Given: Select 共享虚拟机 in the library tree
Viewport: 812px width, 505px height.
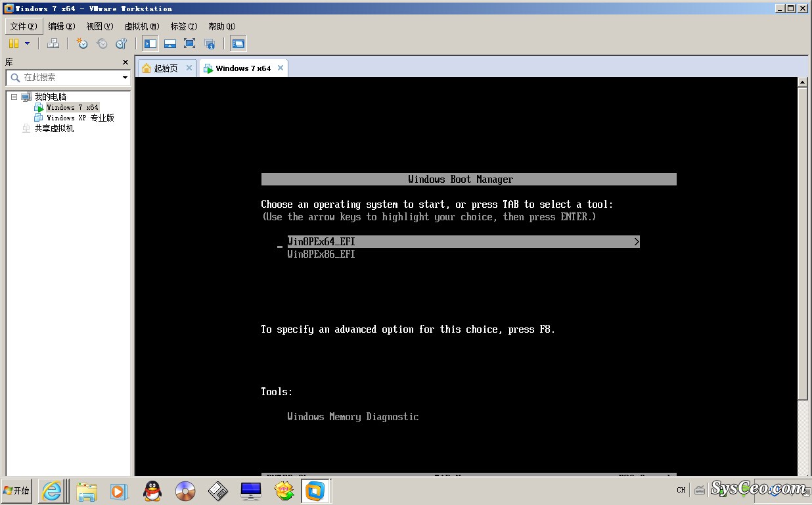Looking at the screenshot, I should pos(54,128).
